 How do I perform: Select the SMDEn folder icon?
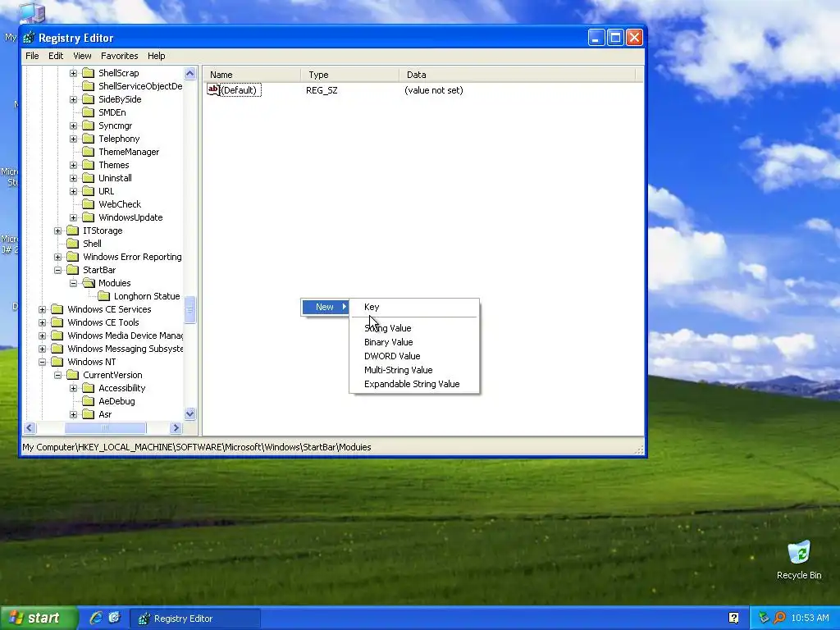pos(89,112)
